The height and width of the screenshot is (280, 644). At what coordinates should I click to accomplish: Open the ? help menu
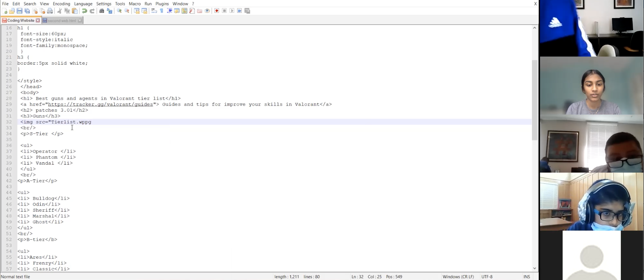pyautogui.click(x=193, y=4)
